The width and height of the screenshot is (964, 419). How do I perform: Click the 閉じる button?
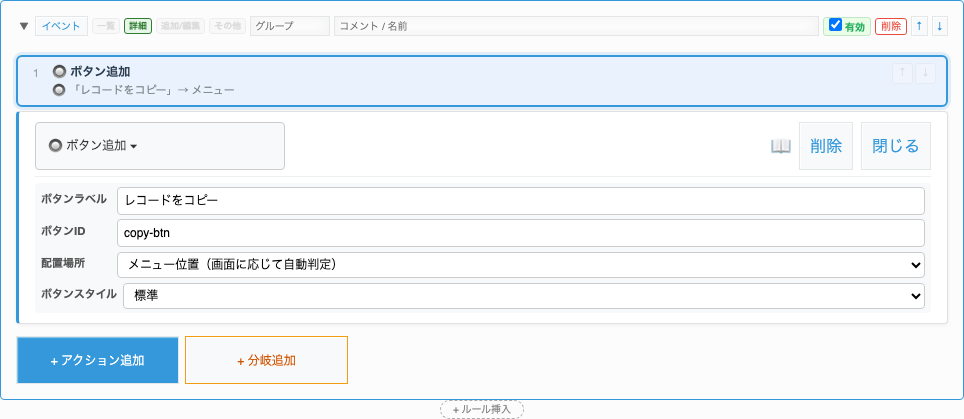pos(896,146)
